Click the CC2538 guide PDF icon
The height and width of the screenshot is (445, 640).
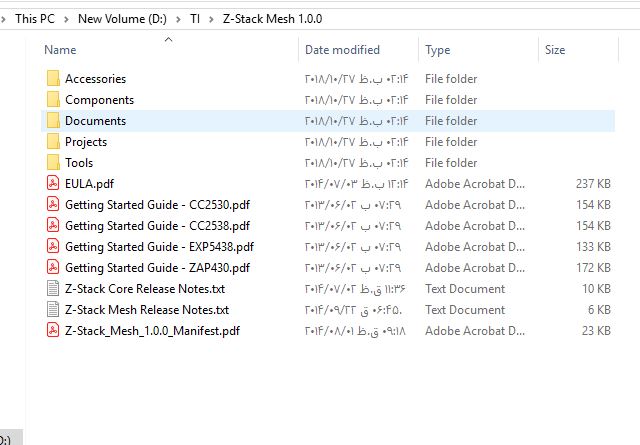tap(53, 225)
